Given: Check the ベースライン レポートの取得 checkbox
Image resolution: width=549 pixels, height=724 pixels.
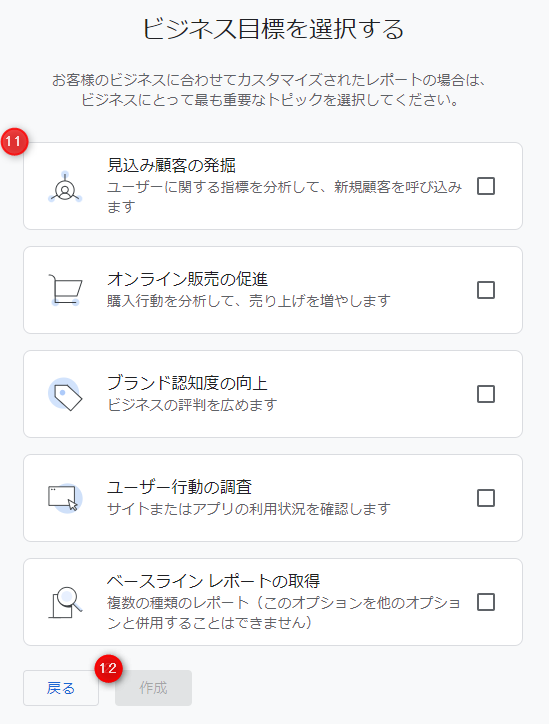Looking at the screenshot, I should click(x=486, y=602).
